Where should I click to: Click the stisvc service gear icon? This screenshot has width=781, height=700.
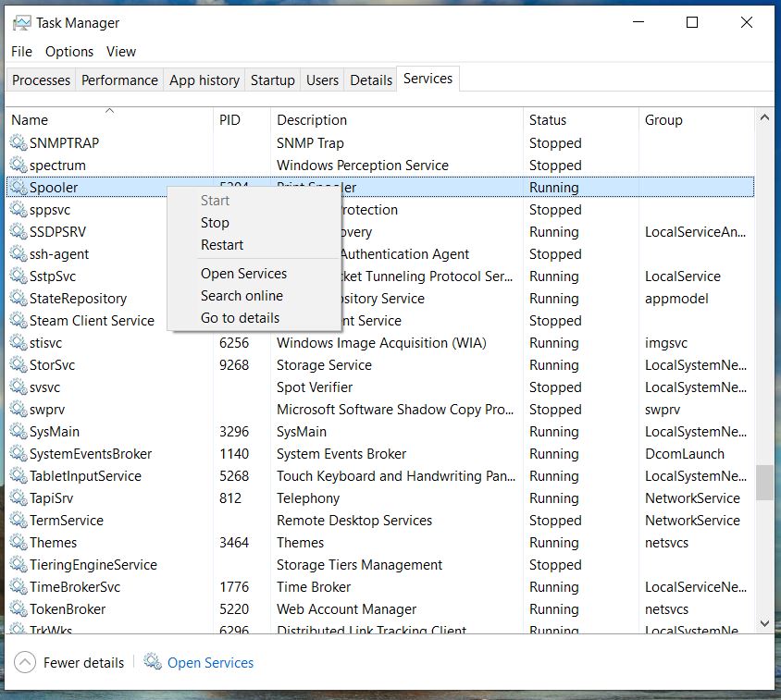click(x=19, y=342)
